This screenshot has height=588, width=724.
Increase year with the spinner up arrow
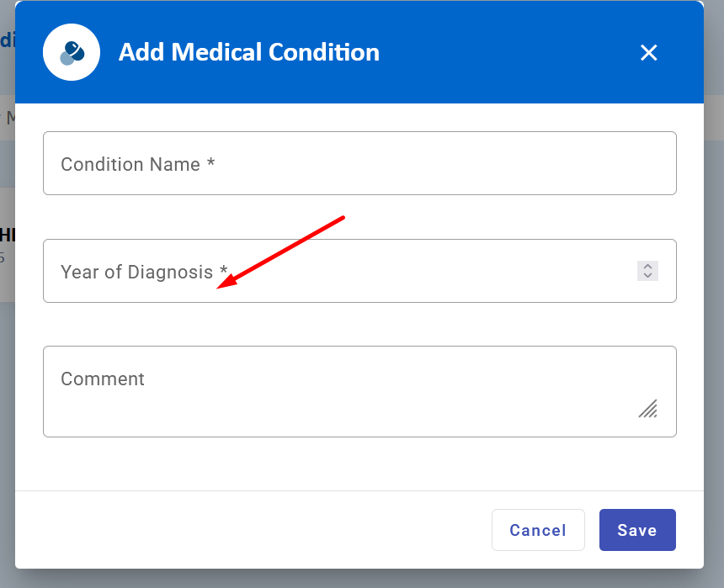(x=647, y=266)
